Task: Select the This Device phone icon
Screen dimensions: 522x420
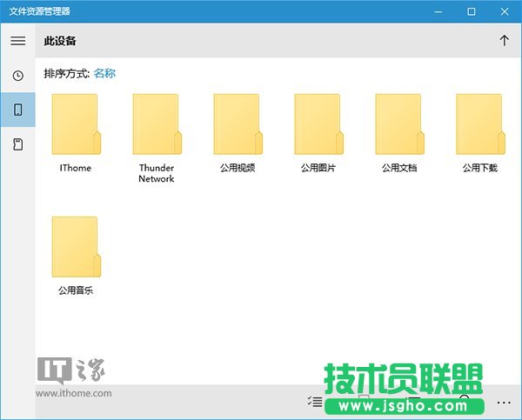Action: [x=17, y=110]
